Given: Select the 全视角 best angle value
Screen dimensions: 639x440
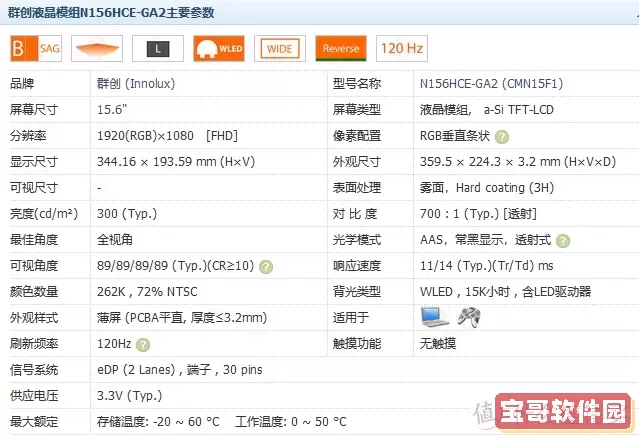Looking at the screenshot, I should pyautogui.click(x=115, y=240).
